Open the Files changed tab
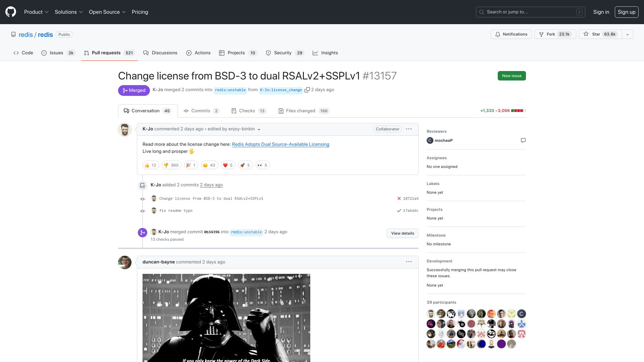Viewport: 644px width, 362px height. 304,111
